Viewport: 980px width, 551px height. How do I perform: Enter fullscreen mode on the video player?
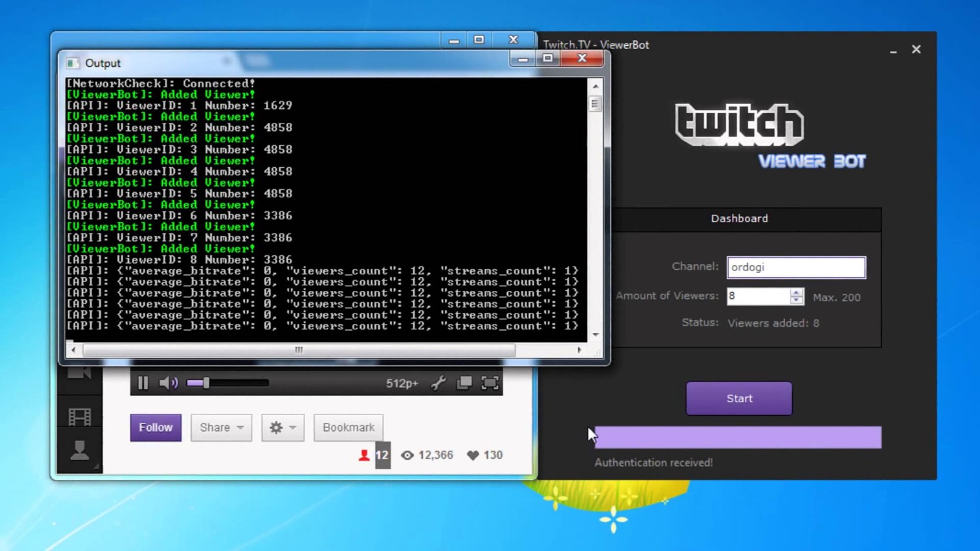click(x=490, y=383)
